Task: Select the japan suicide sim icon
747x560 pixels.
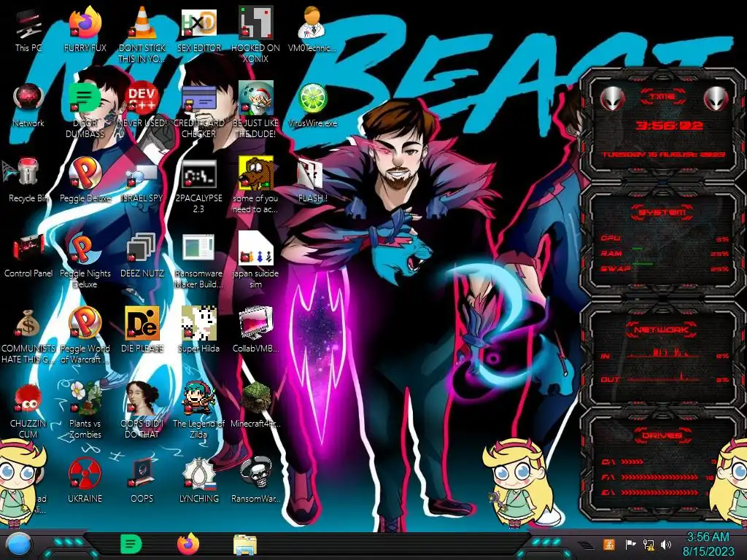Action: (x=256, y=261)
